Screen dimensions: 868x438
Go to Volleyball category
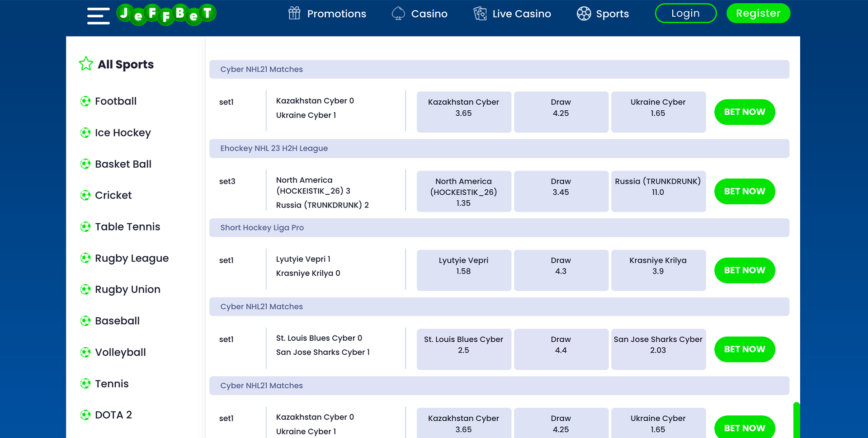(x=121, y=353)
